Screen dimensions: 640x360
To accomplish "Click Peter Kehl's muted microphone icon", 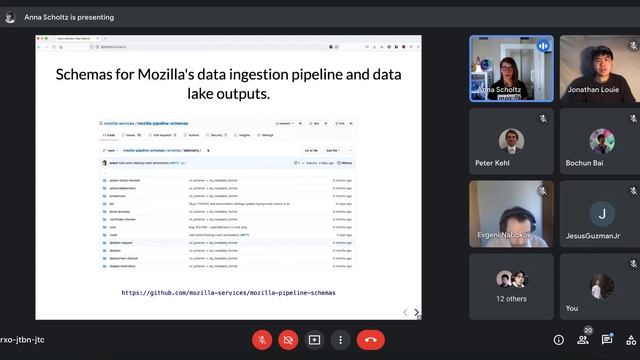I will point(543,119).
